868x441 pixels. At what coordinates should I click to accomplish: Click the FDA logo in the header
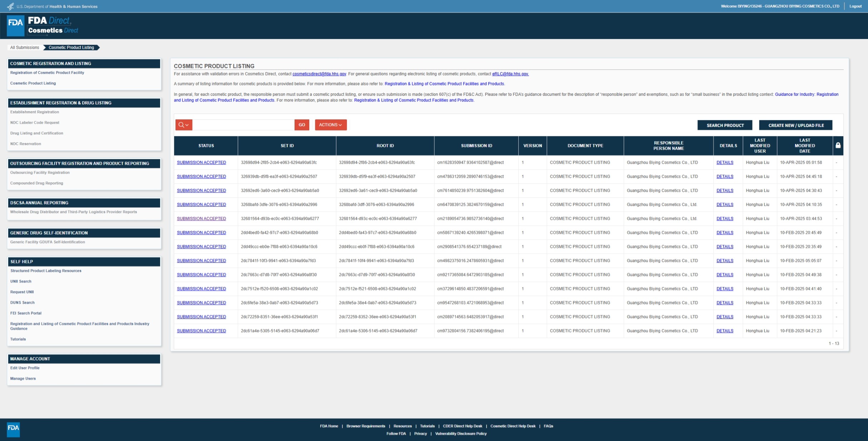coord(15,25)
